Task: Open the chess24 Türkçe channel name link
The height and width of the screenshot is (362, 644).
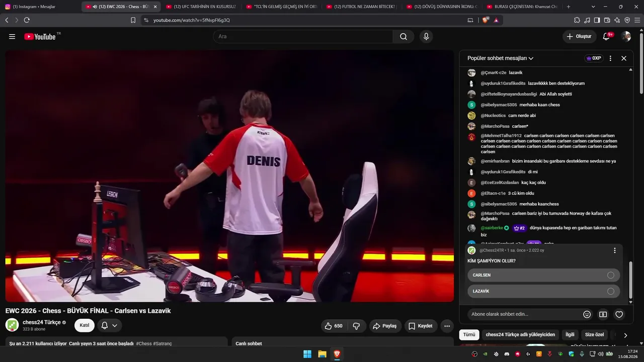Action: tap(42, 322)
